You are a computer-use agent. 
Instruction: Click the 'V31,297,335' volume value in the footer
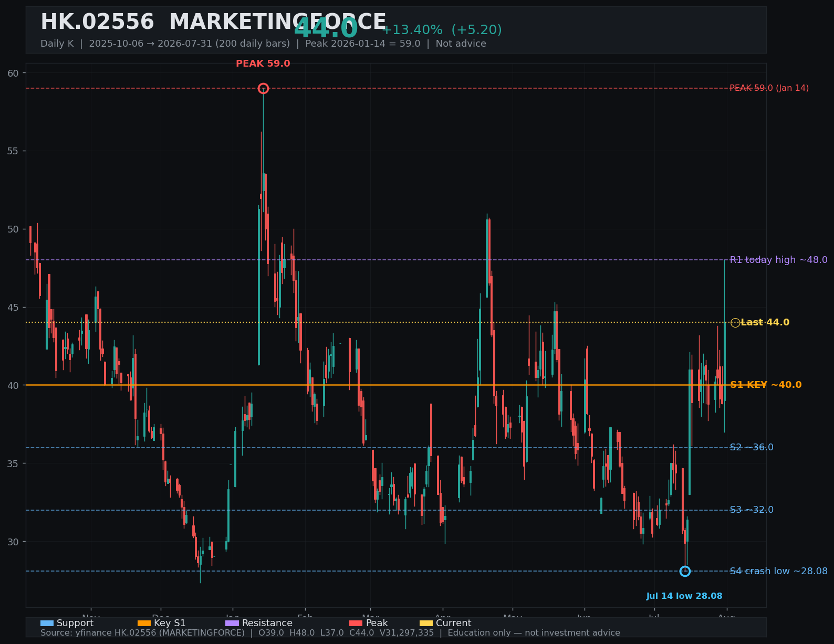pyautogui.click(x=407, y=633)
